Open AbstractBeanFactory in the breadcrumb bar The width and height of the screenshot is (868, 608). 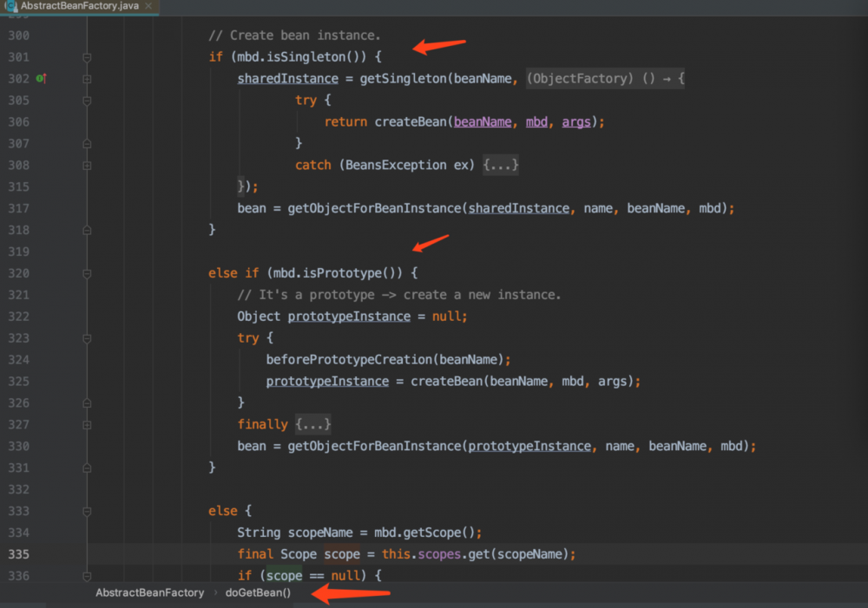click(149, 592)
